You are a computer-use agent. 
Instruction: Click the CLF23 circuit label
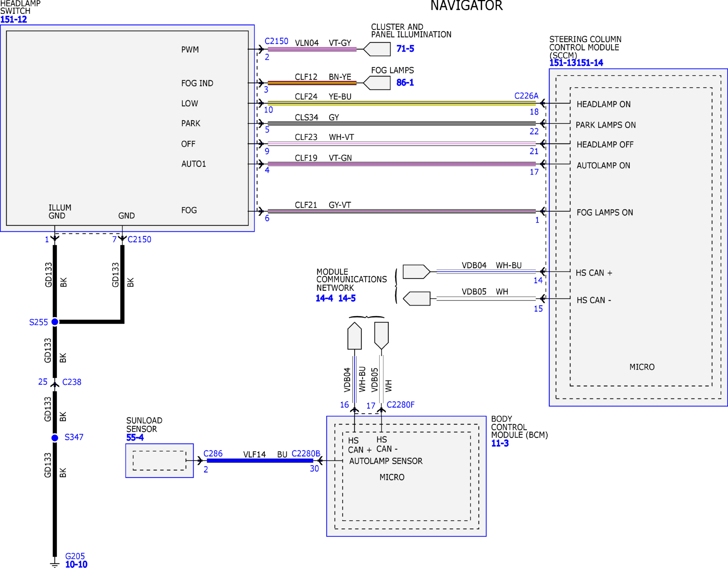[306, 137]
